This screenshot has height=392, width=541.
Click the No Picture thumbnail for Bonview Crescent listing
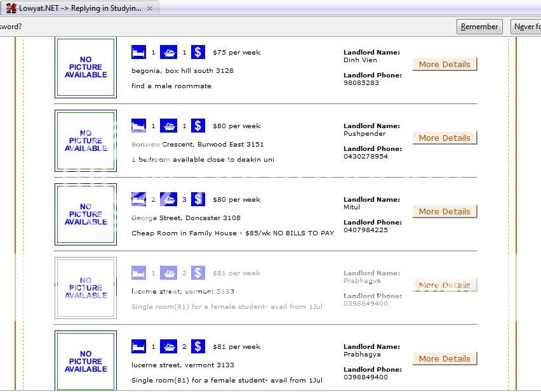click(86, 141)
